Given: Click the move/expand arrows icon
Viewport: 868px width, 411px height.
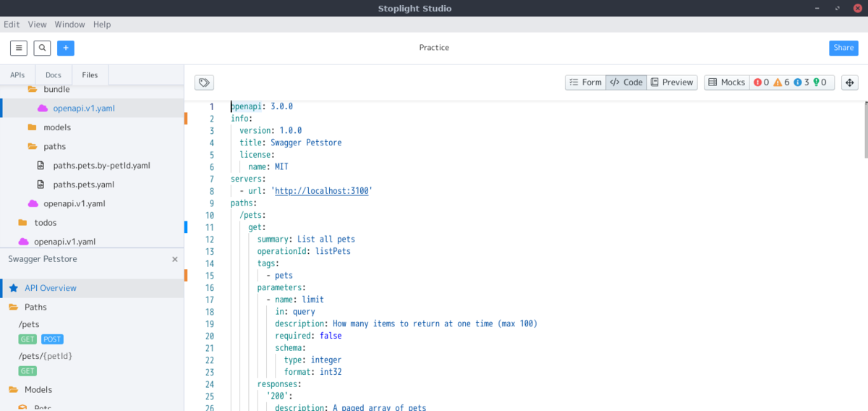Looking at the screenshot, I should 850,82.
